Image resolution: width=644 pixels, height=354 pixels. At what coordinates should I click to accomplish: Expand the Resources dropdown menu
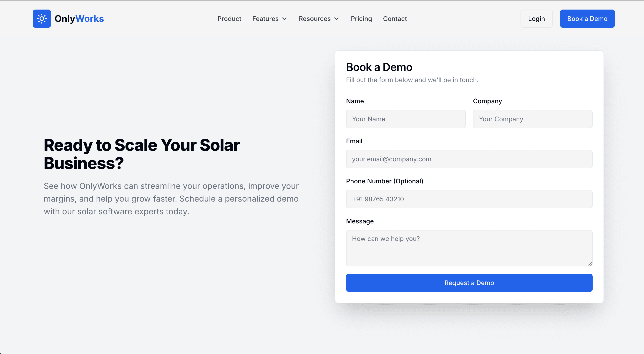click(314, 19)
